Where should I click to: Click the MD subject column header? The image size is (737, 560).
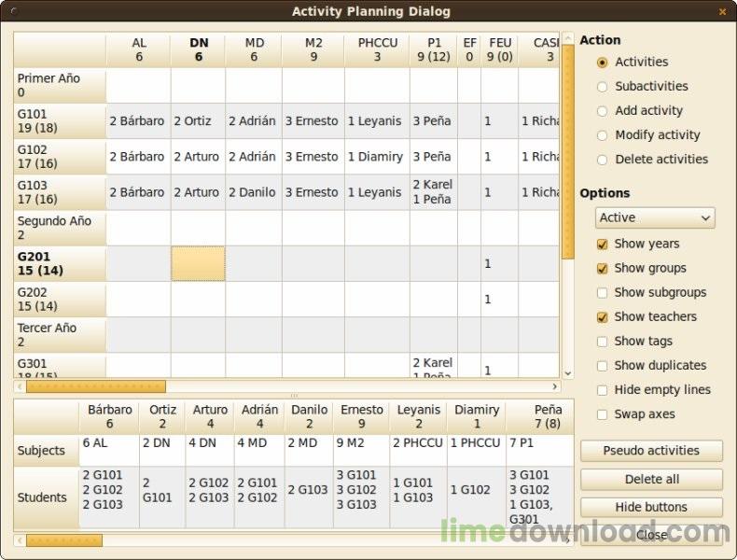(254, 49)
